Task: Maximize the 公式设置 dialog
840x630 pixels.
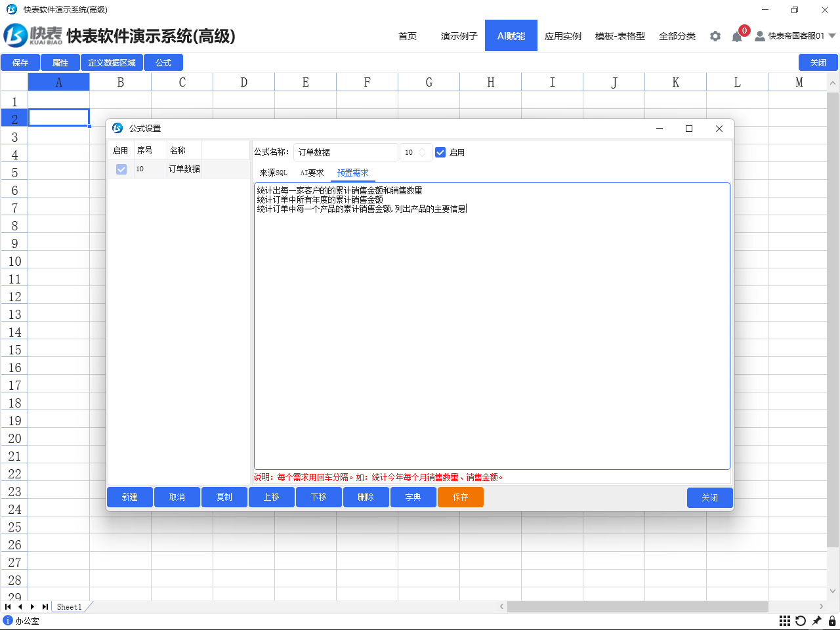Action: 689,129
